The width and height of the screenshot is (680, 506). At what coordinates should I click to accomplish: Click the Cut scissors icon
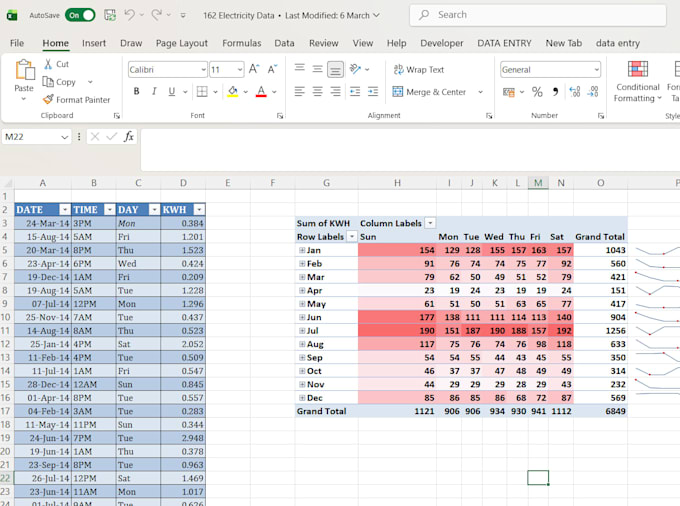[48, 64]
